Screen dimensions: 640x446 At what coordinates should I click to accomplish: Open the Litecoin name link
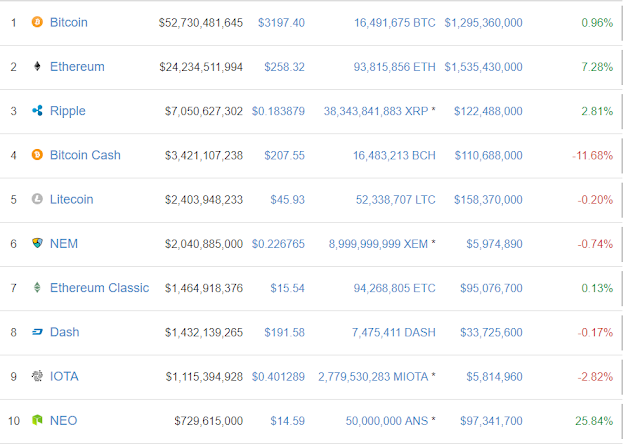click(71, 199)
